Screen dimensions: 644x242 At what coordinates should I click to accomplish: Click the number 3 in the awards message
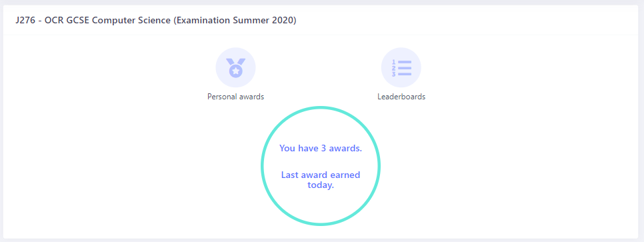pos(323,148)
